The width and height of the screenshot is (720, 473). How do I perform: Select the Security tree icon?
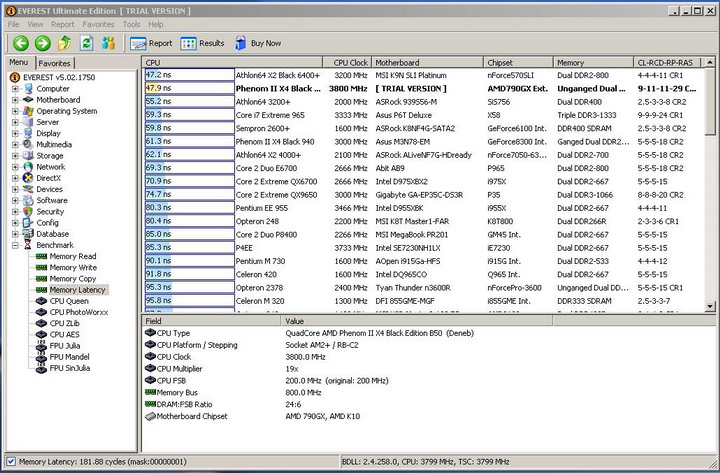[28, 212]
